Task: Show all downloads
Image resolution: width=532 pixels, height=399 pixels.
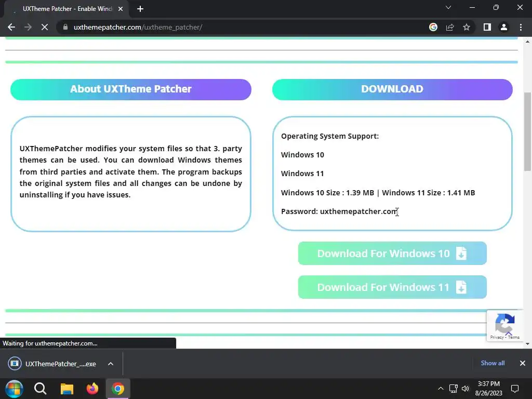Action: [493, 363]
